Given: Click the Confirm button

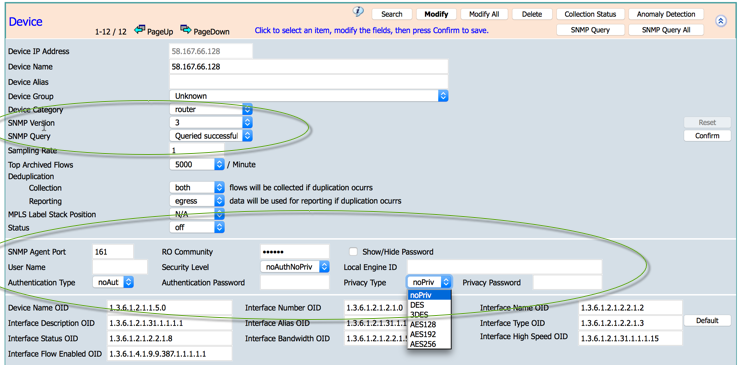Looking at the screenshot, I should (x=707, y=136).
